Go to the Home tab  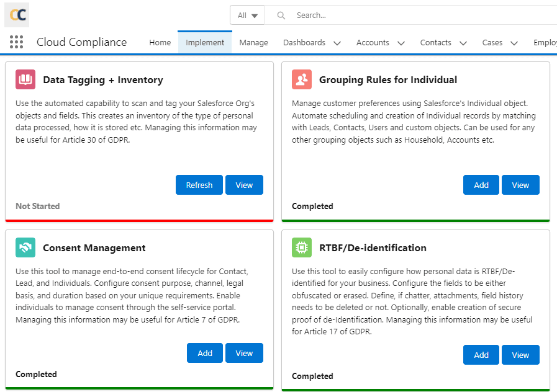160,43
